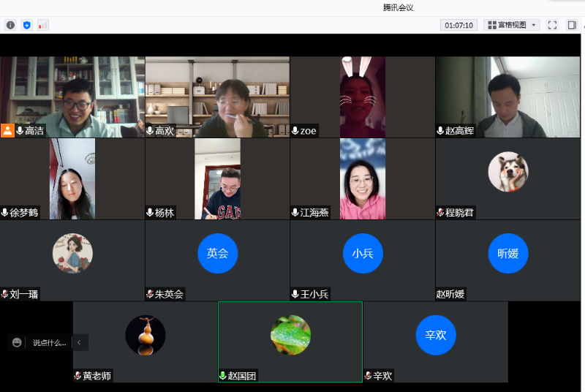
Task: Select the zoe bunny-filter video tile
Action: pos(362,97)
